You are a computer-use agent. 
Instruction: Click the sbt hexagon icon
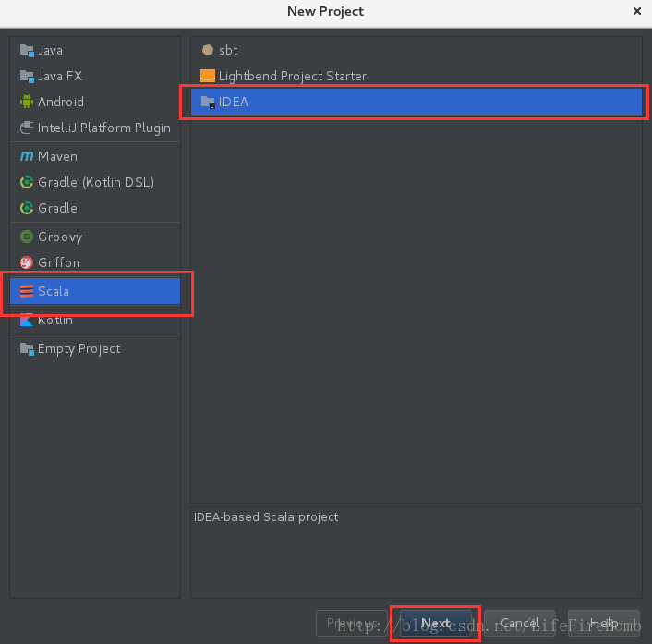(208, 50)
